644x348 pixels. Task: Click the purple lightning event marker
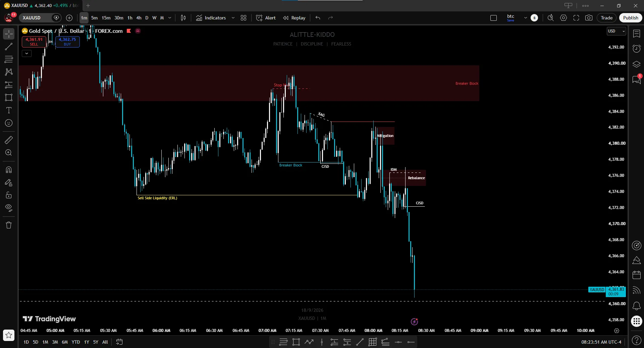[415, 322]
